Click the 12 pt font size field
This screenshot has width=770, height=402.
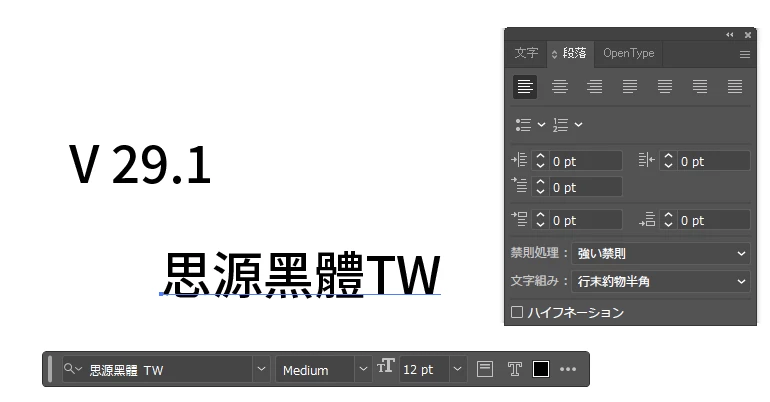coord(424,370)
